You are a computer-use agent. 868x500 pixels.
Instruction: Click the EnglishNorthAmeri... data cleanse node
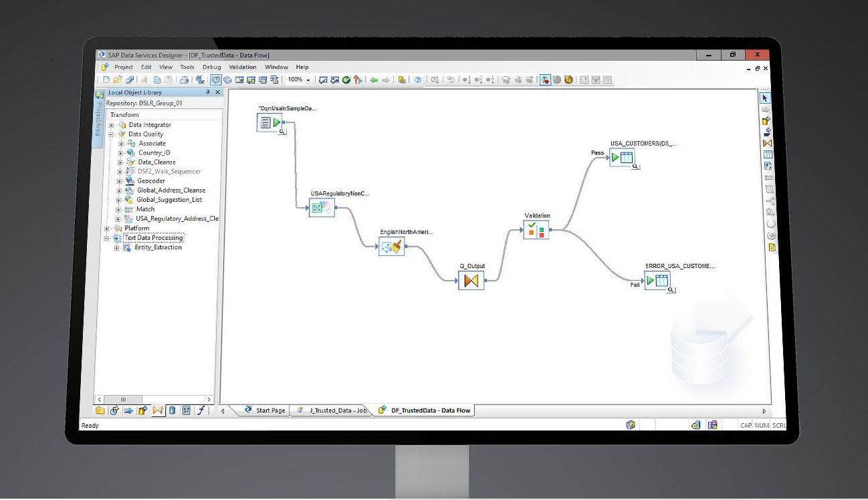(391, 247)
